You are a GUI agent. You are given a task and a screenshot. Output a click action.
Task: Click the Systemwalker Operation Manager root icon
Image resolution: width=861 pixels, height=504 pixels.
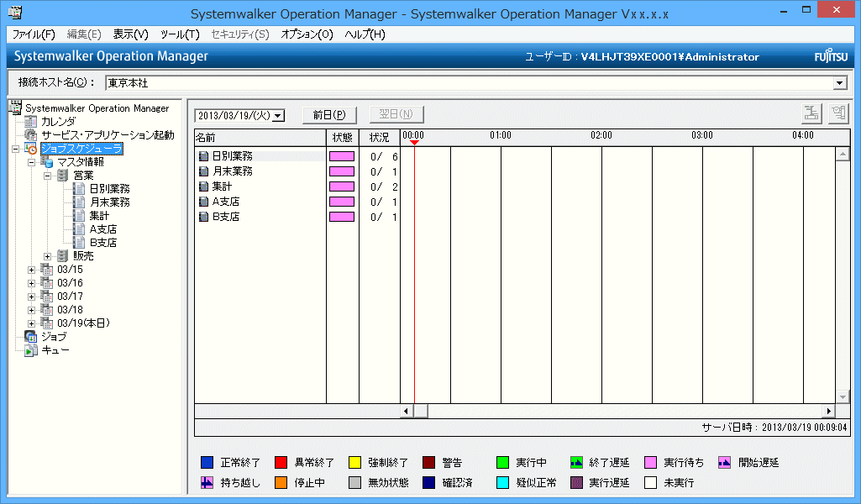tap(15, 108)
